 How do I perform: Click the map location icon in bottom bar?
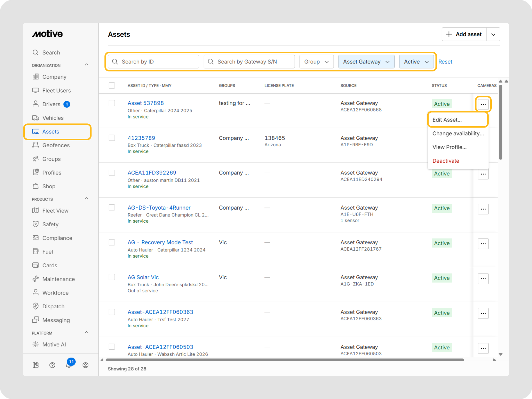tap(36, 365)
